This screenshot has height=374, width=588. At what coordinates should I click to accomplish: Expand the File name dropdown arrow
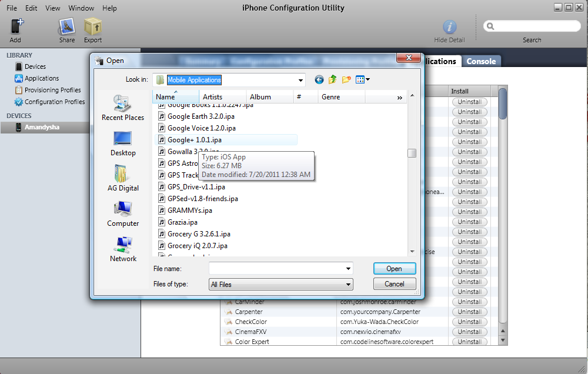[x=348, y=269]
